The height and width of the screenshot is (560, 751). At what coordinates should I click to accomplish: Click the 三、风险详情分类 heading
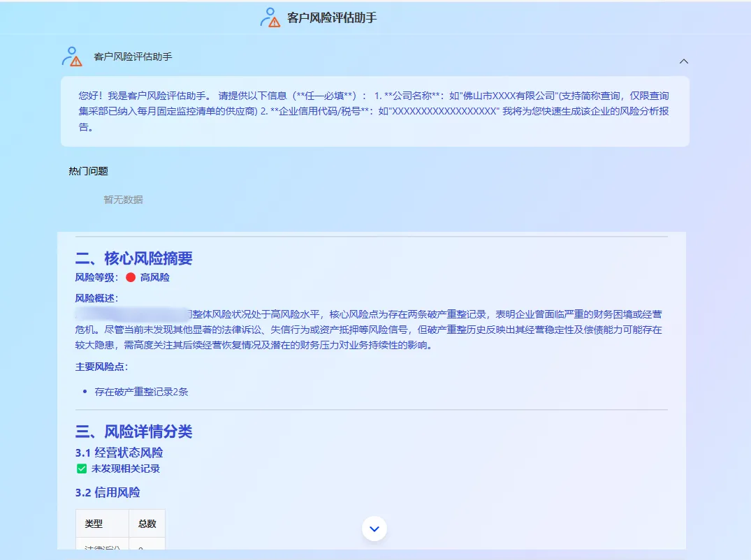(x=133, y=432)
